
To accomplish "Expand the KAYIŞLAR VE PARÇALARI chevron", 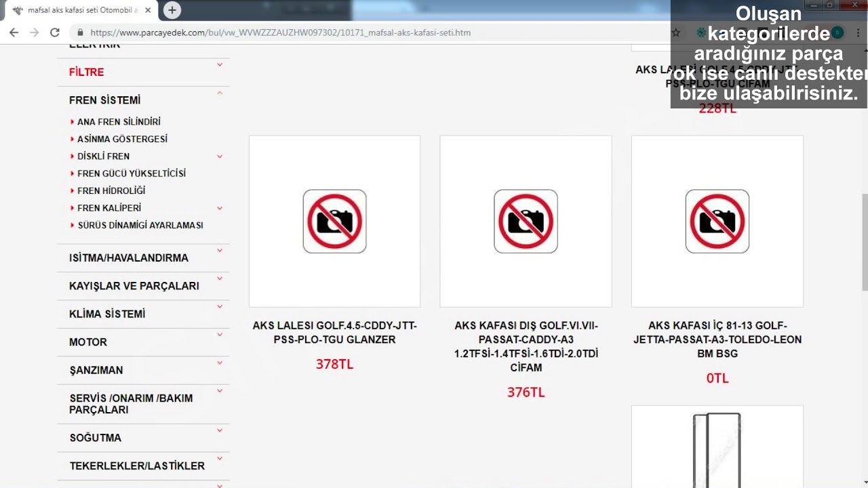I will (x=220, y=279).
